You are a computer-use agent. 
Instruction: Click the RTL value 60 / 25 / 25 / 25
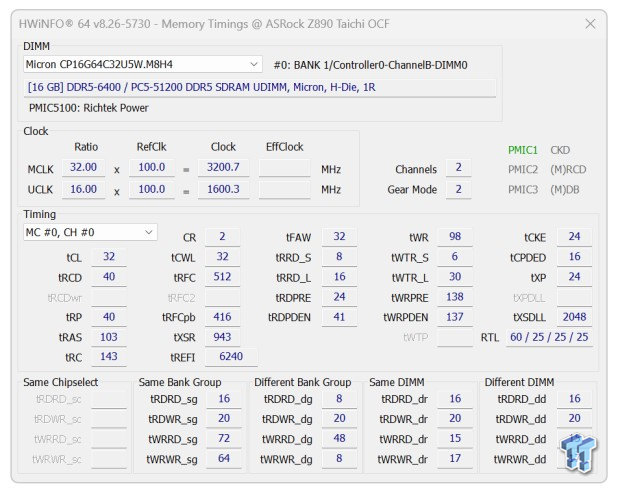(549, 337)
